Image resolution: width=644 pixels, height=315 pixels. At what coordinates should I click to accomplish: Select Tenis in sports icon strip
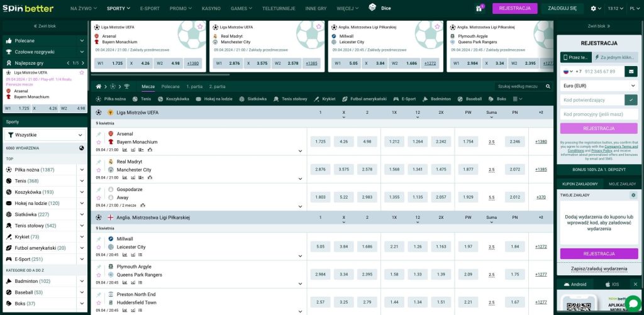pos(142,99)
